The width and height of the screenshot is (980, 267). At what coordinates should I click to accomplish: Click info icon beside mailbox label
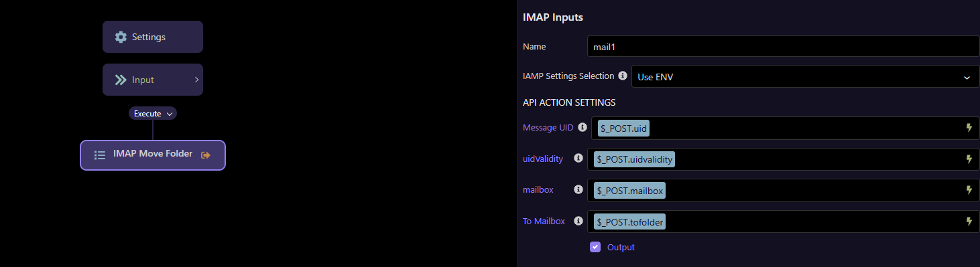pyautogui.click(x=578, y=190)
